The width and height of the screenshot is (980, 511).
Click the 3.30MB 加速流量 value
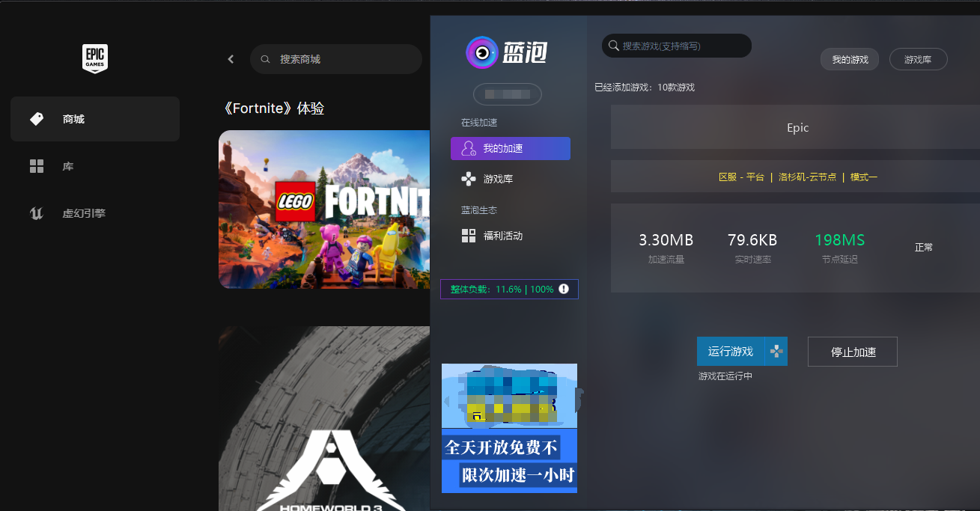pyautogui.click(x=666, y=240)
